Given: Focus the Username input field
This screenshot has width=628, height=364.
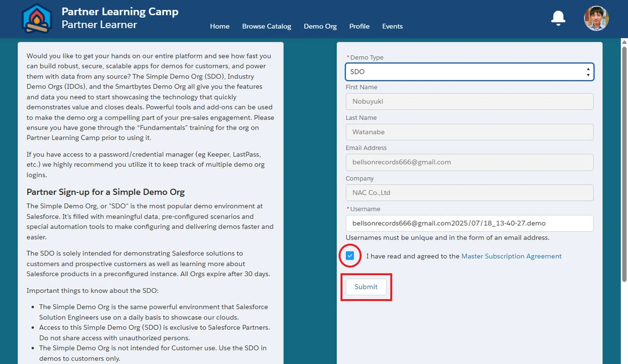Looking at the screenshot, I should pyautogui.click(x=469, y=223).
